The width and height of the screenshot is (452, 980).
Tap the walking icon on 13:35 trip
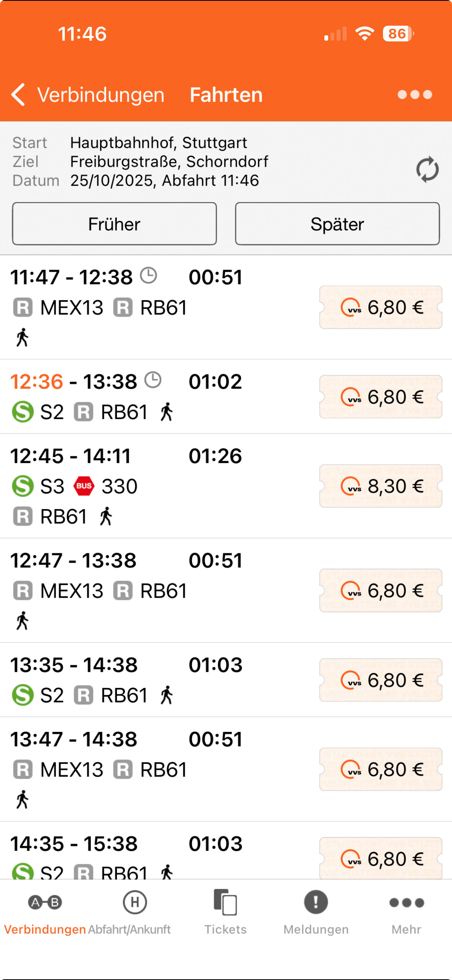click(166, 695)
